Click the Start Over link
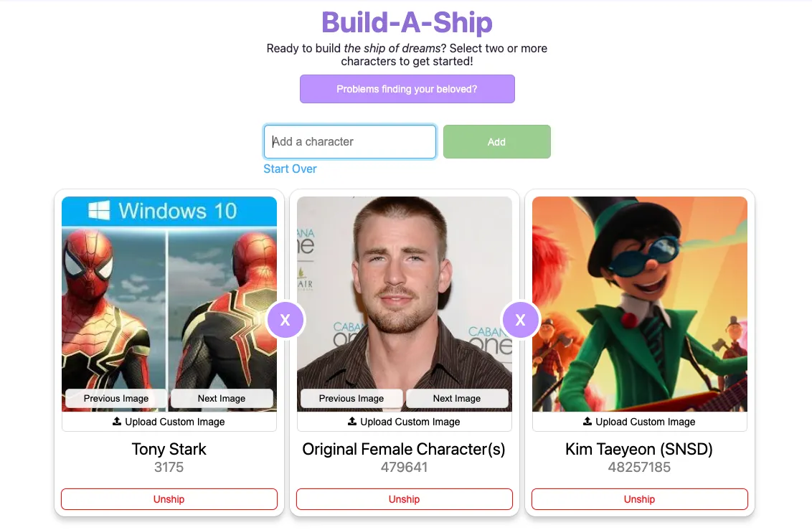Screen dimensions: 812x530 pyautogui.click(x=290, y=169)
